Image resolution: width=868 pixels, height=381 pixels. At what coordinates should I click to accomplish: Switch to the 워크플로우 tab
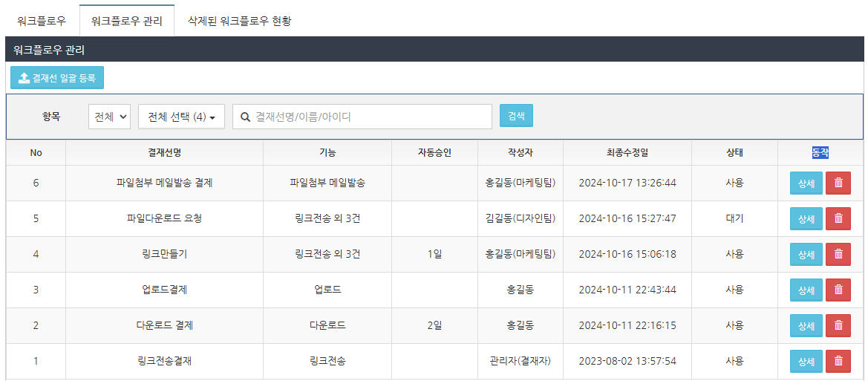click(42, 21)
